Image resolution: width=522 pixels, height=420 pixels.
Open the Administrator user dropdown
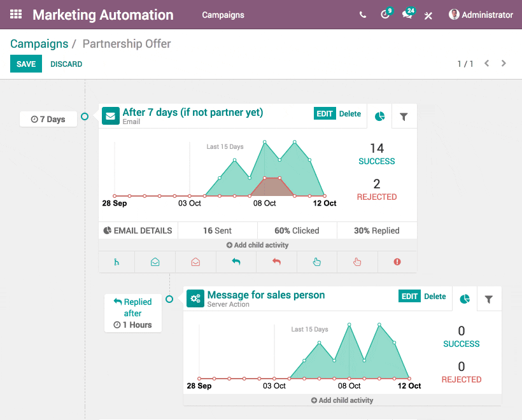[x=481, y=15]
